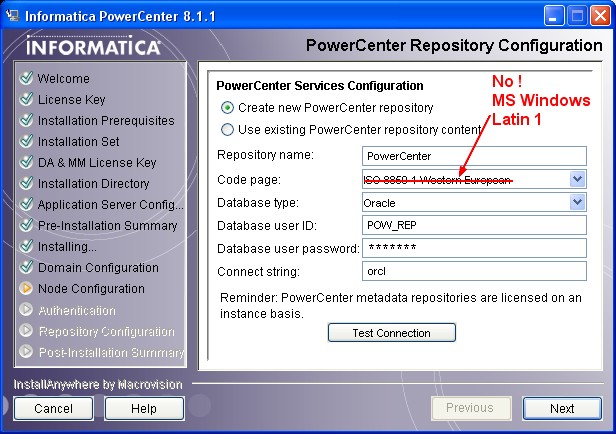Click the Authentication step arrow icon
616x434 pixels.
tap(26, 309)
